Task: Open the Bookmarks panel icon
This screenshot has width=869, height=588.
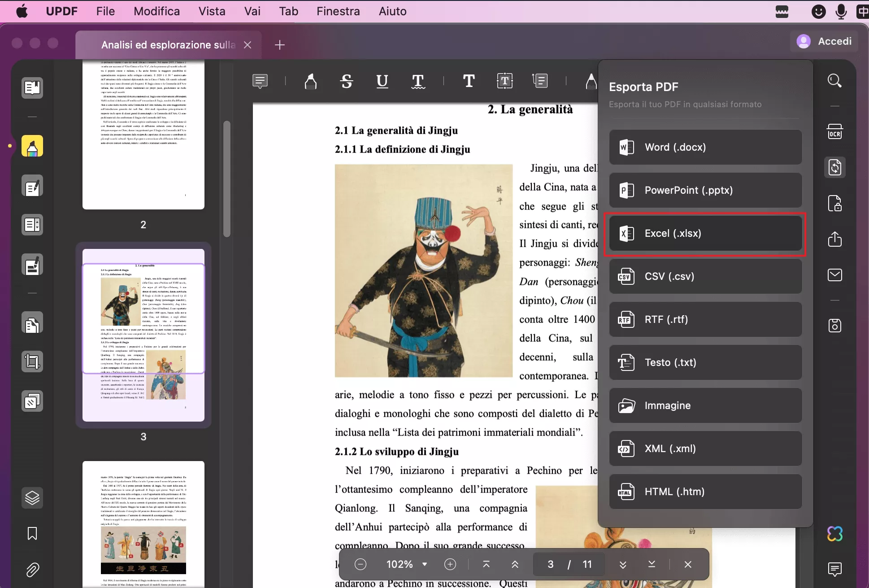Action: [x=32, y=534]
